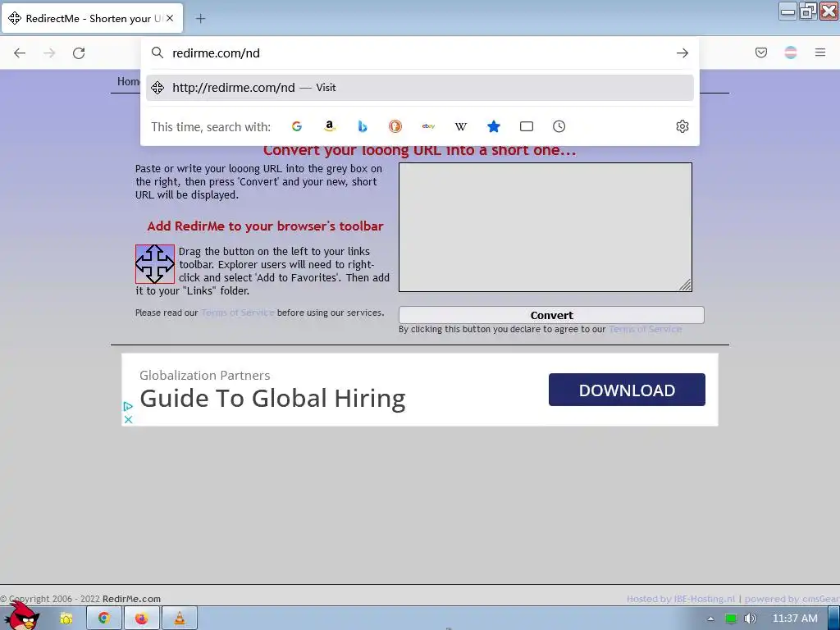840x630 pixels.
Task: Launch Chrome from the taskbar
Action: (x=103, y=619)
